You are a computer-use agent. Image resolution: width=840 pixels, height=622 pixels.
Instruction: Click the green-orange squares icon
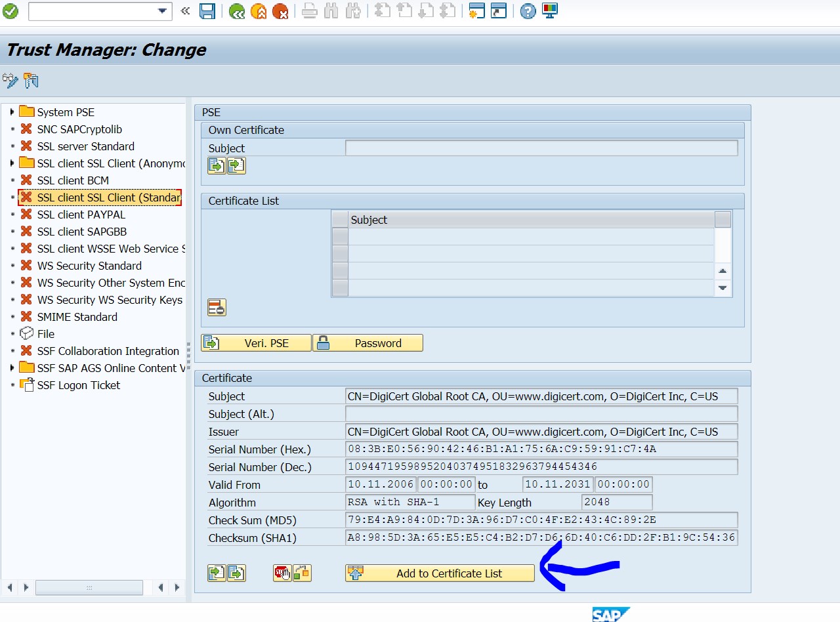[x=302, y=573]
